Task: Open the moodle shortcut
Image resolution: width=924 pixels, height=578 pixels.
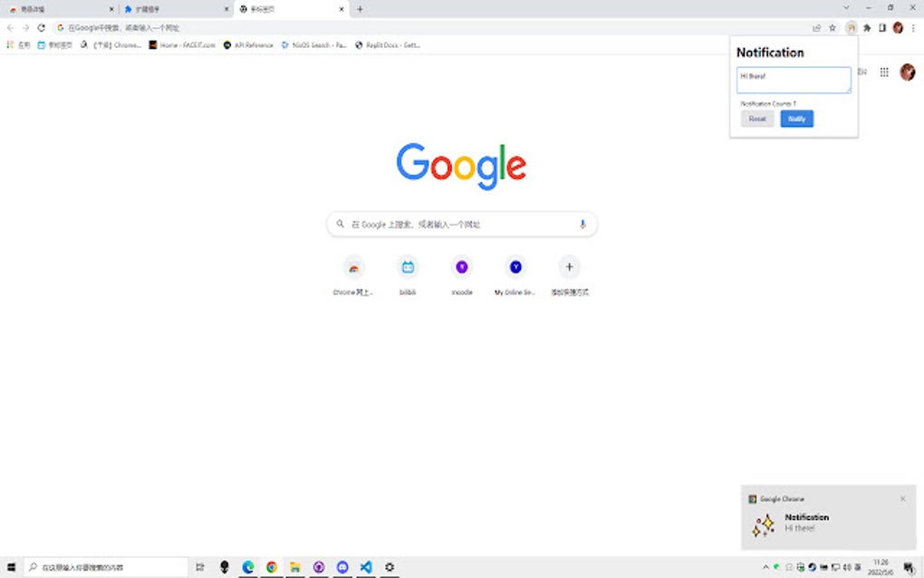Action: point(461,267)
